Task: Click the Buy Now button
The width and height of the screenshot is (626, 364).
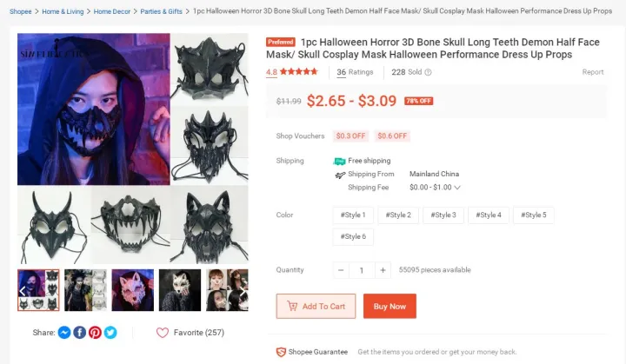Action: pos(390,306)
